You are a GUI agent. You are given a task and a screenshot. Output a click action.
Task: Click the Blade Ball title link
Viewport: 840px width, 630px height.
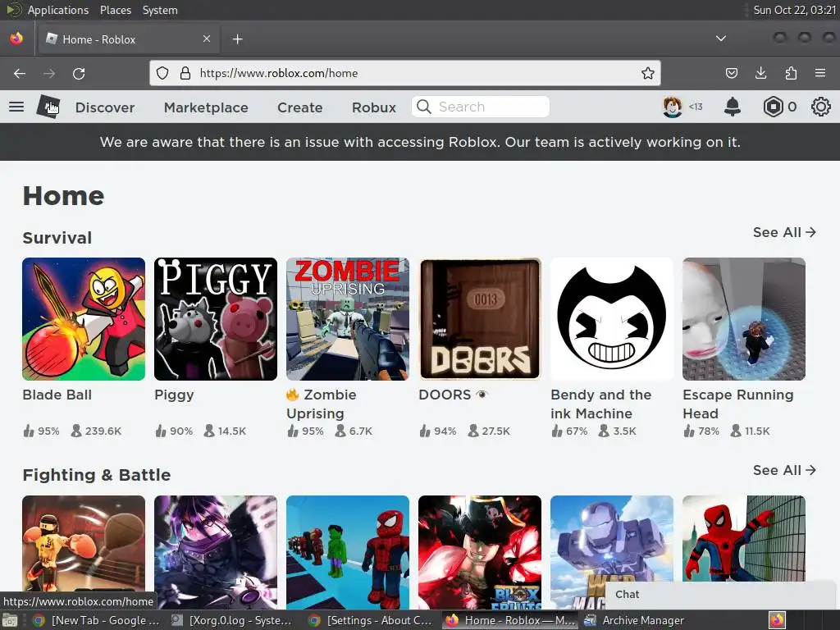click(x=57, y=395)
